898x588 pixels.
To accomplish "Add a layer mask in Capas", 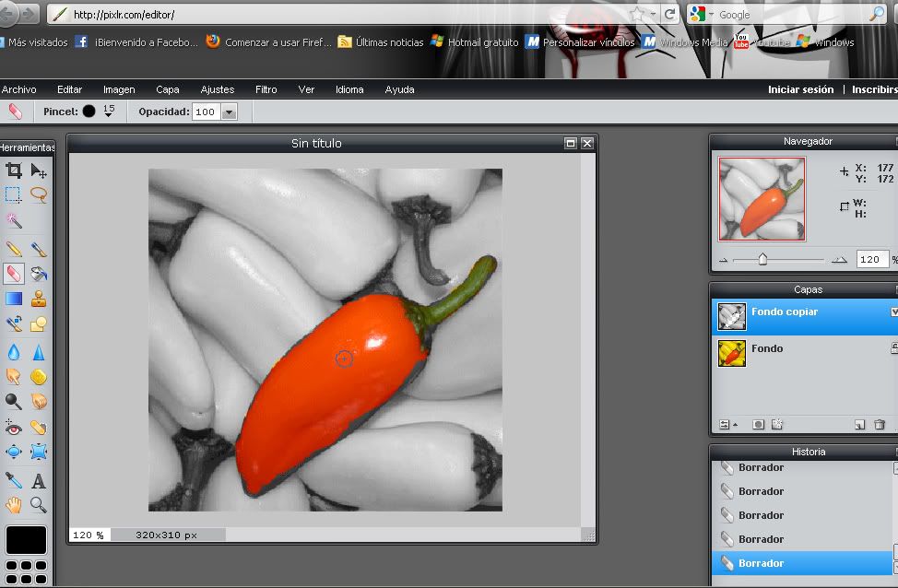I will point(758,424).
